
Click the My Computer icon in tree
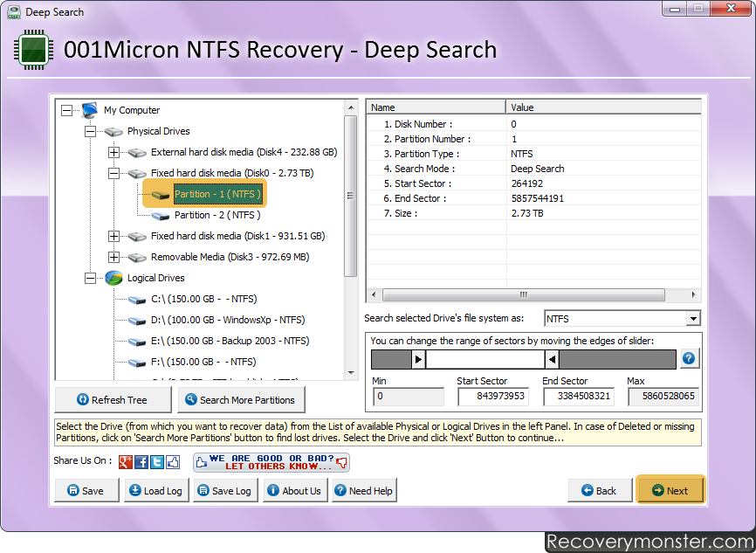(x=90, y=110)
